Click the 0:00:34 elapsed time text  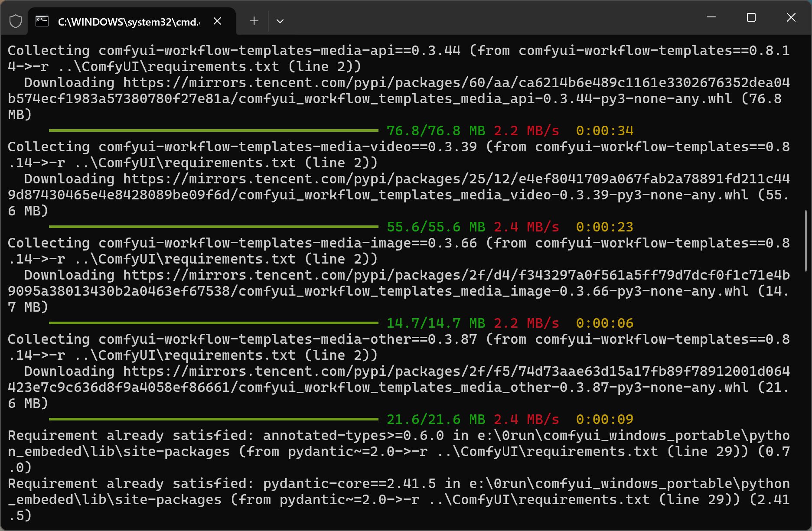pyautogui.click(x=604, y=130)
